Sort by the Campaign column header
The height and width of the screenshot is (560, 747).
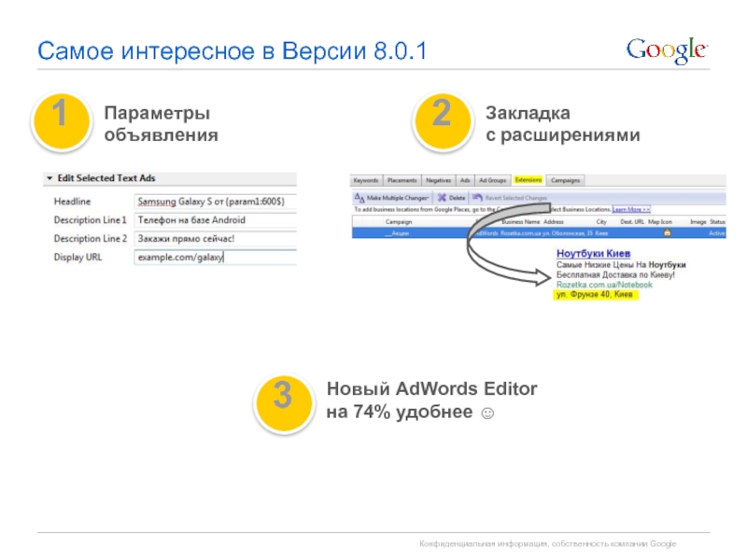click(399, 222)
